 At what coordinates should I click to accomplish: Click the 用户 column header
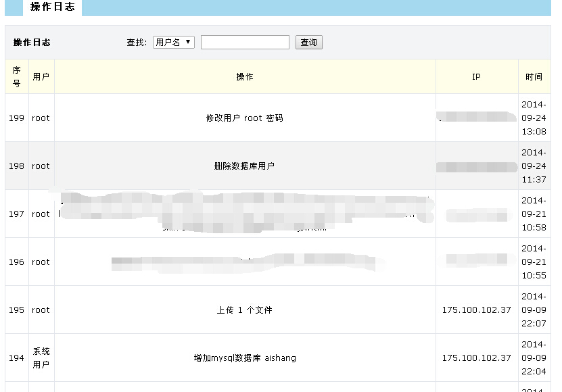(41, 76)
